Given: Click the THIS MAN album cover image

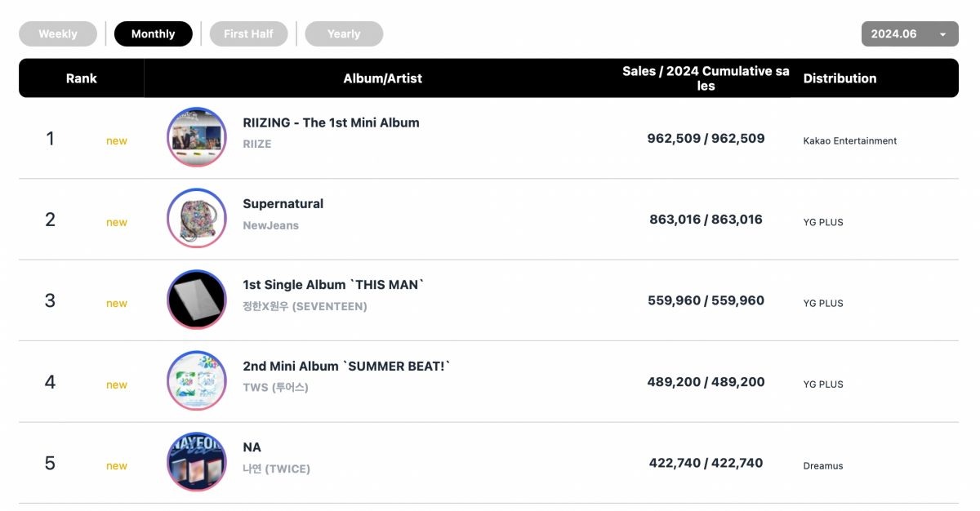Looking at the screenshot, I should (x=197, y=300).
